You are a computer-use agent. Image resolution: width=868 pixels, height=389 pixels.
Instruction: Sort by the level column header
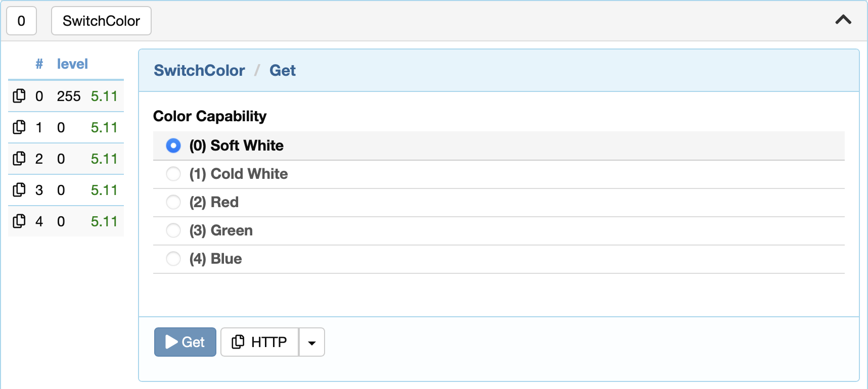tap(72, 64)
